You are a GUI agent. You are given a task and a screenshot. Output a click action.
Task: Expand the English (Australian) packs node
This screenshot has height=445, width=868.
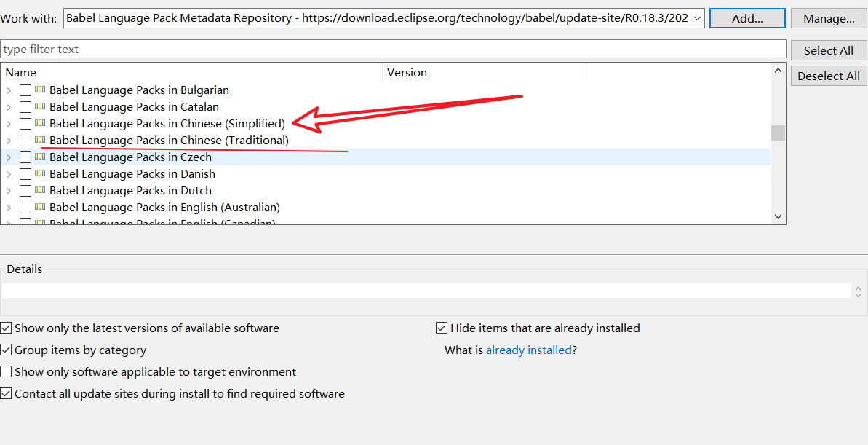point(9,208)
